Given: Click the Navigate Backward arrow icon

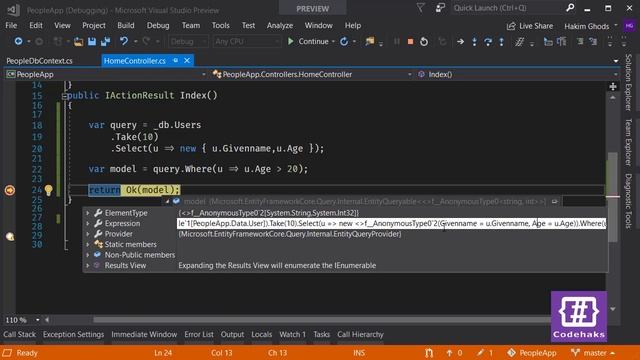Looking at the screenshot, I should (x=18, y=41).
